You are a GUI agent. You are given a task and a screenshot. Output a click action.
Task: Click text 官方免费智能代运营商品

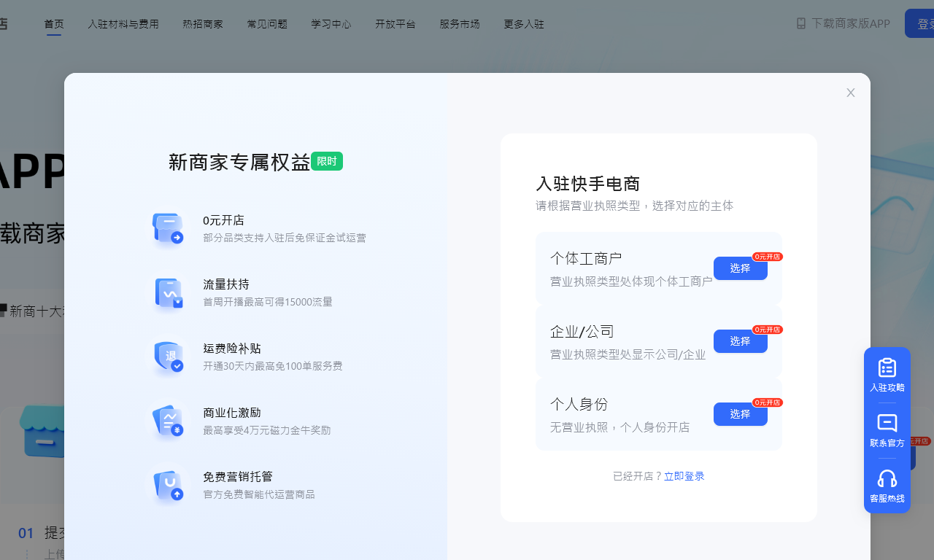259,494
